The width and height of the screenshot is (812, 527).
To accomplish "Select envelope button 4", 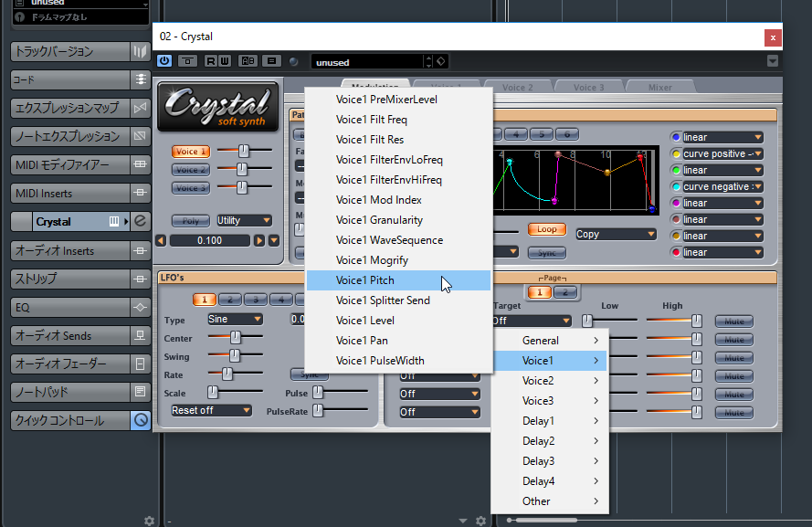I will 516,134.
